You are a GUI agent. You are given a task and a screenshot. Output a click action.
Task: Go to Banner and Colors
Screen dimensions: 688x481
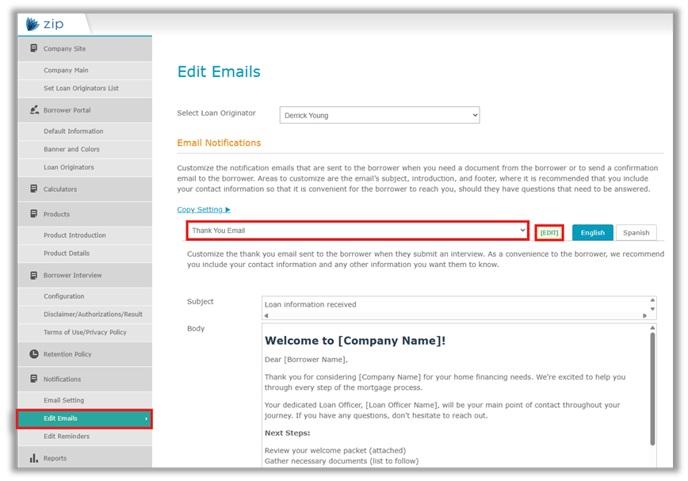pyautogui.click(x=85, y=149)
